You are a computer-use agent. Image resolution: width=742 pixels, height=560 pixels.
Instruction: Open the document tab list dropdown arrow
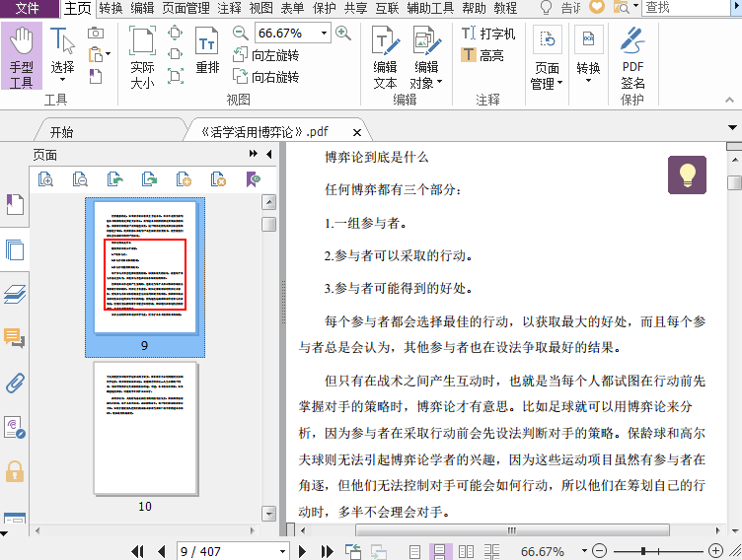pyautogui.click(x=732, y=128)
